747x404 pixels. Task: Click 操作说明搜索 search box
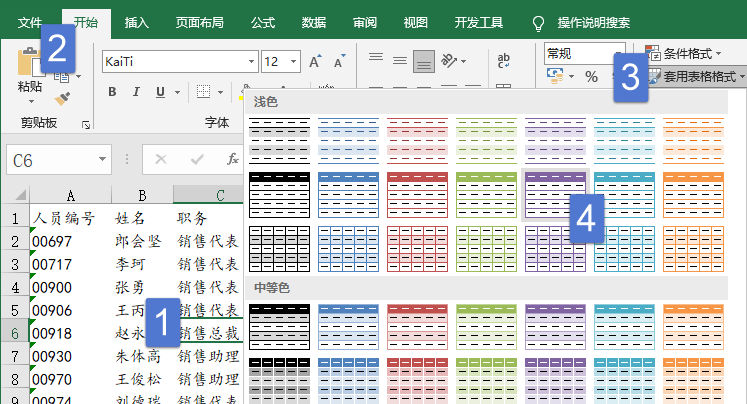(594, 22)
